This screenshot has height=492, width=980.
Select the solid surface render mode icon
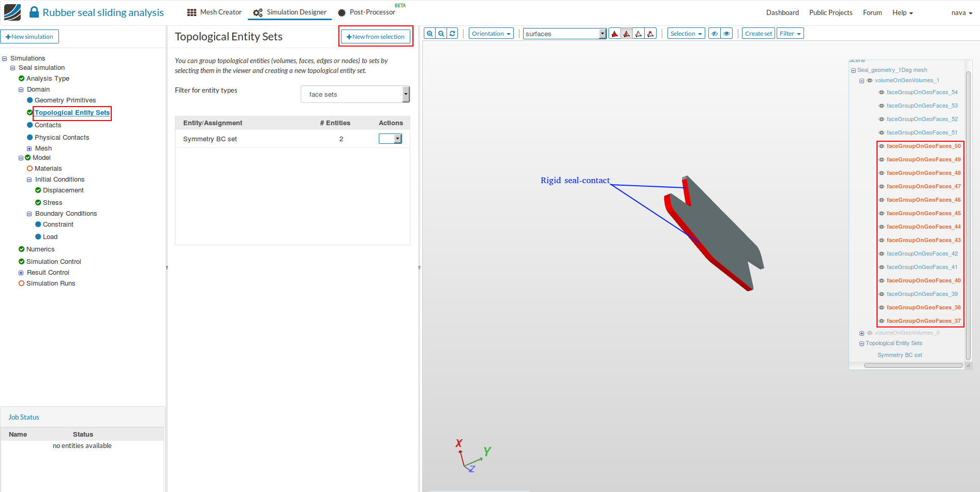click(x=615, y=34)
